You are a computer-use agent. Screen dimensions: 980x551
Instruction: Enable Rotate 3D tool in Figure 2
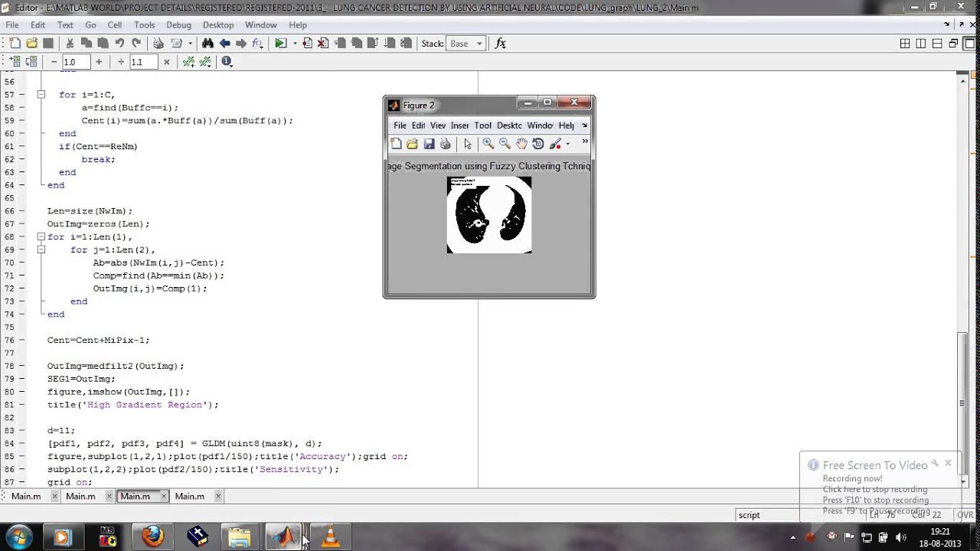click(x=537, y=144)
